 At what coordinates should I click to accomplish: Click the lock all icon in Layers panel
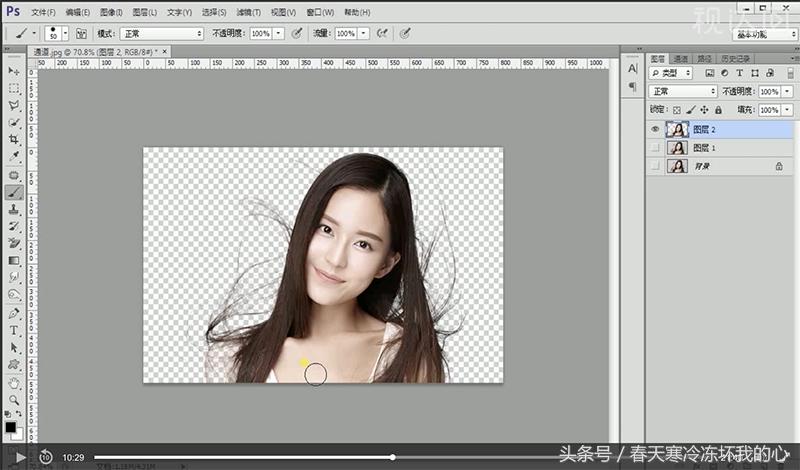click(x=719, y=109)
